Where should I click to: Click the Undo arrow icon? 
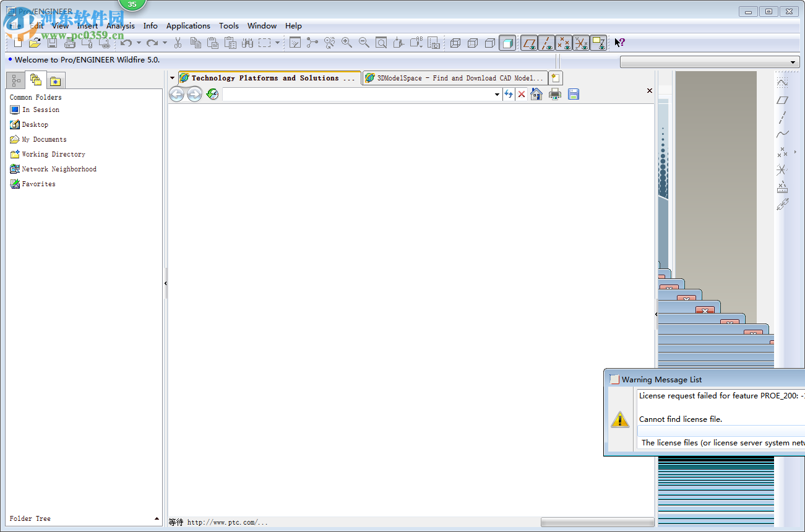[126, 43]
